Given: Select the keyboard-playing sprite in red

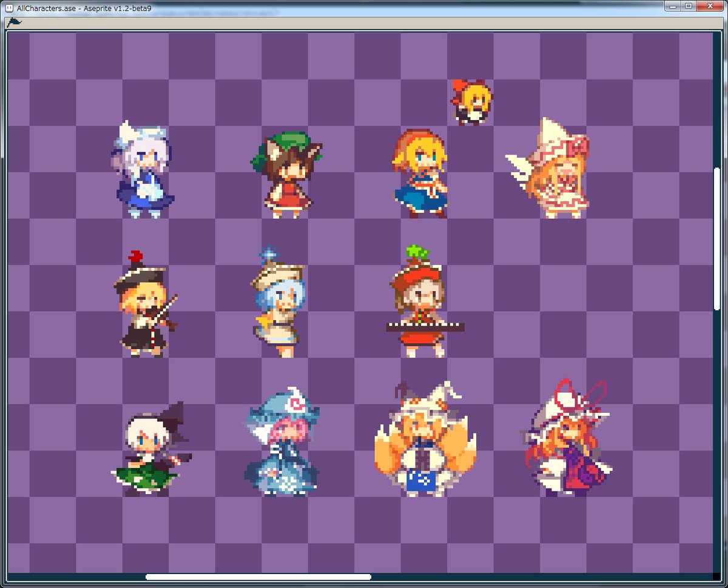Looking at the screenshot, I should 425,302.
